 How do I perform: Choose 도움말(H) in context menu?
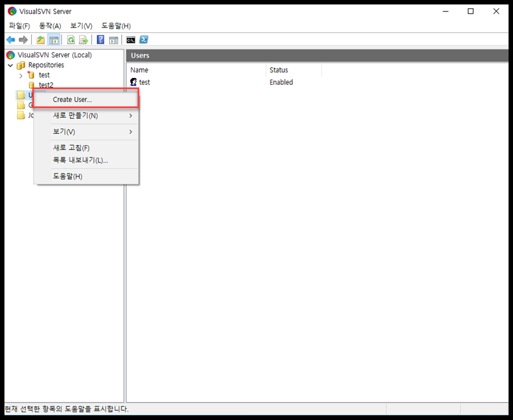pos(86,176)
